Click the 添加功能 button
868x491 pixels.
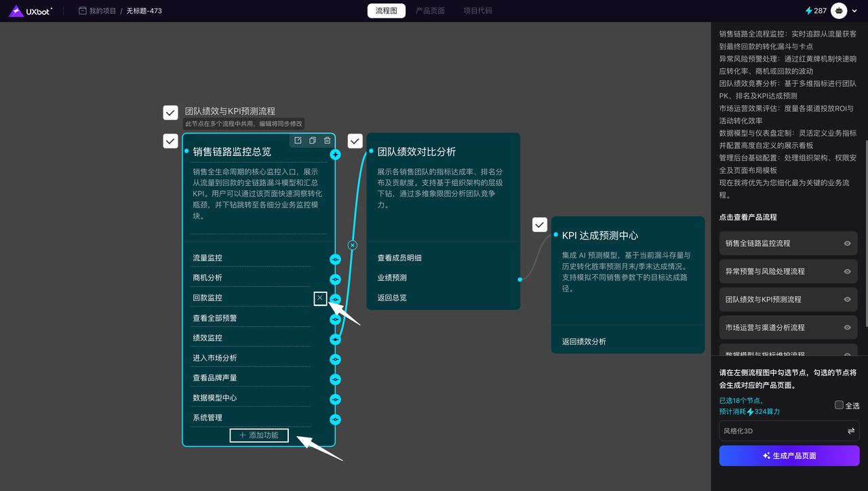coord(259,435)
